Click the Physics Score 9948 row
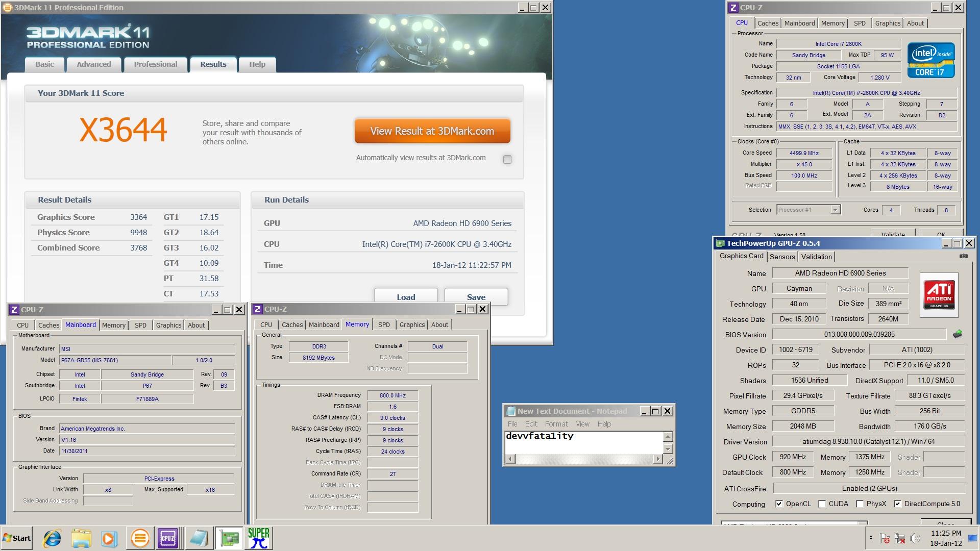Image resolution: width=980 pixels, height=551 pixels. pyautogui.click(x=92, y=232)
